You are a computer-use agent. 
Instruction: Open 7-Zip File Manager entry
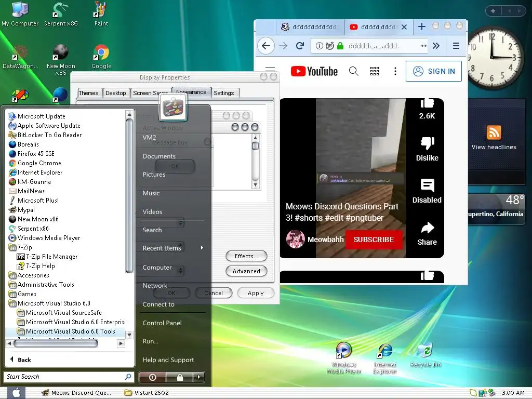click(x=47, y=257)
